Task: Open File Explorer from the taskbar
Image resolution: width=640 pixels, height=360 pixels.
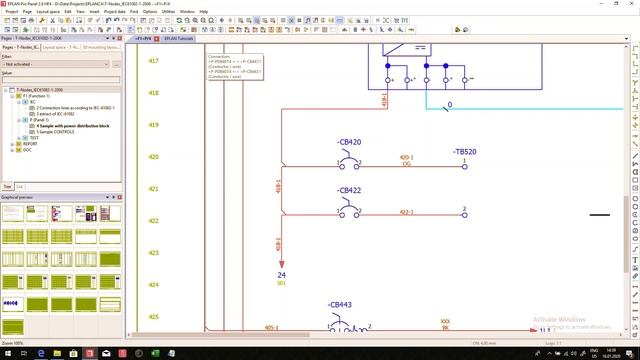Action: pos(57,353)
